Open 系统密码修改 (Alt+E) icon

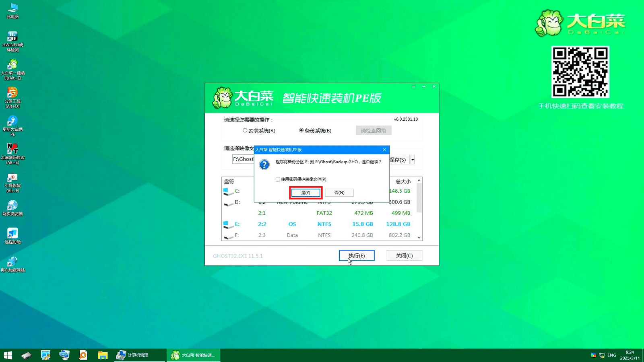12,154
